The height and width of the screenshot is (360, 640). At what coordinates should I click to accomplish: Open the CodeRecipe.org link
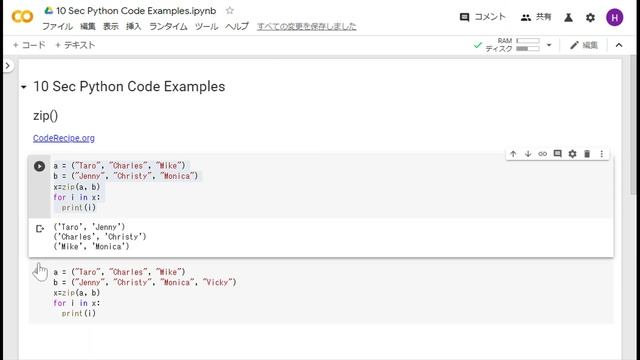point(64,138)
